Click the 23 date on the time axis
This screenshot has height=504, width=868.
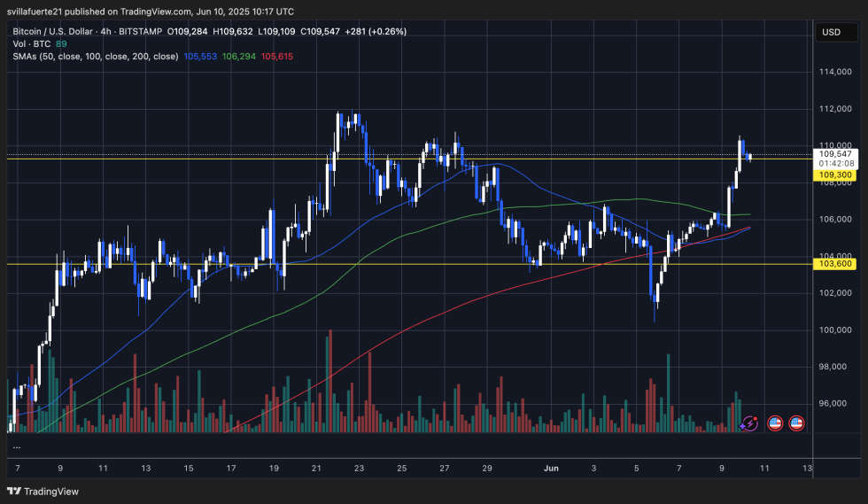coord(359,468)
